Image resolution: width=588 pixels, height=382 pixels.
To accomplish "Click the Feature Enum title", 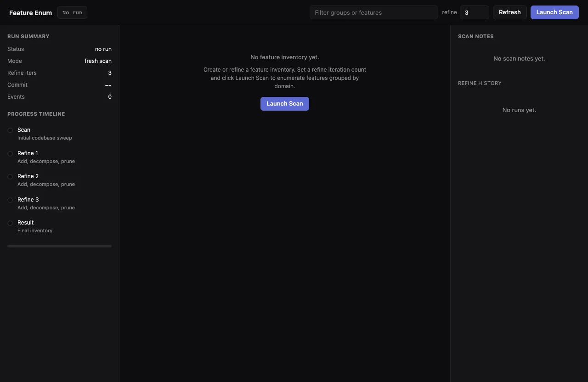I will tap(30, 13).
